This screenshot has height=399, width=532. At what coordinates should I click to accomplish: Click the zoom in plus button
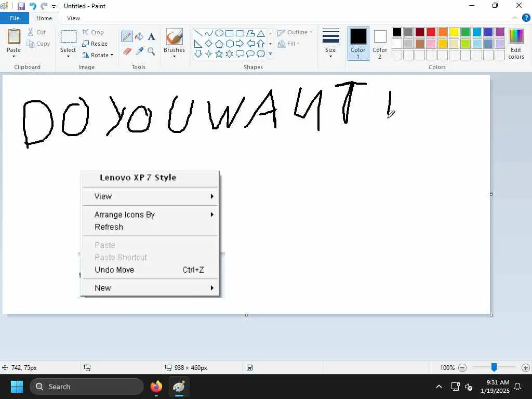pyautogui.click(x=526, y=368)
